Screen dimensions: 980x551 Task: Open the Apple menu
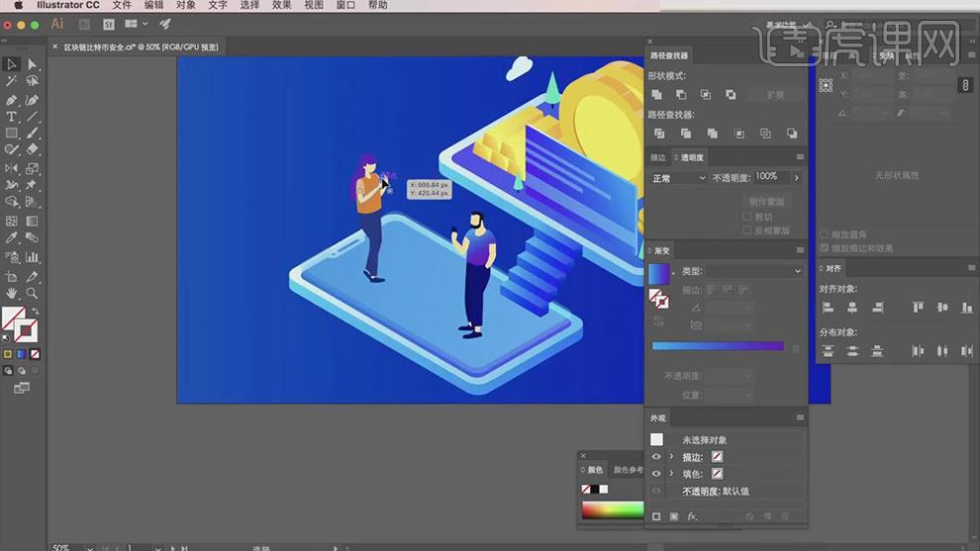(18, 5)
